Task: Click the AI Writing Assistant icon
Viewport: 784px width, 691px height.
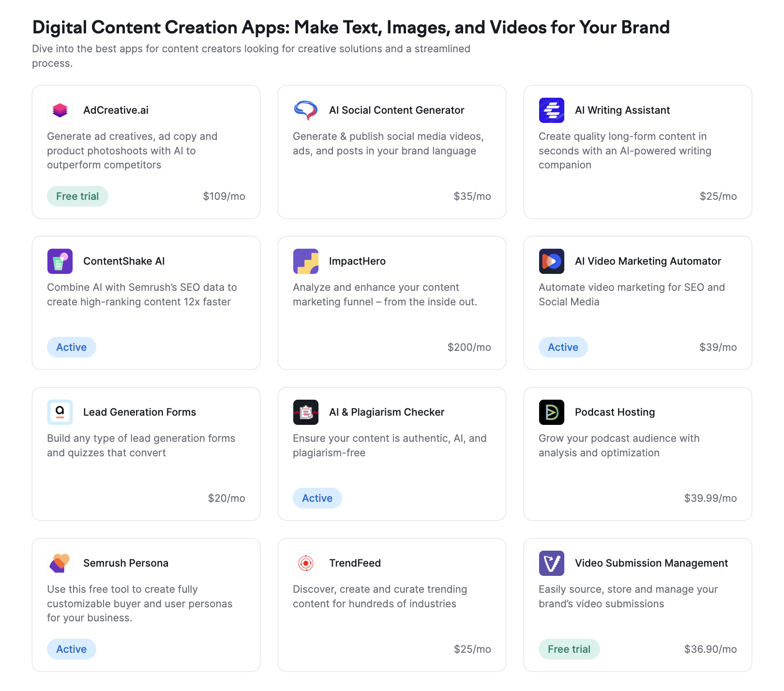Action: coord(552,110)
